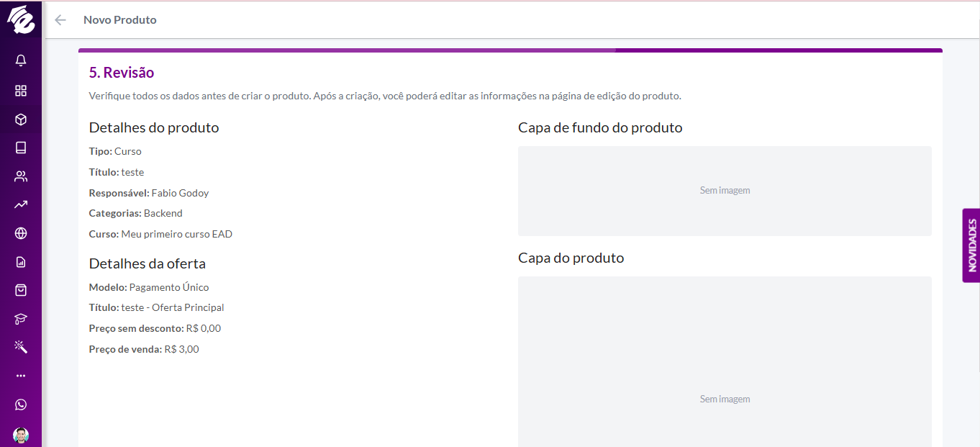Image resolution: width=980 pixels, height=447 pixels.
Task: Open the WhatsApp icon in sidebar
Action: [21, 405]
